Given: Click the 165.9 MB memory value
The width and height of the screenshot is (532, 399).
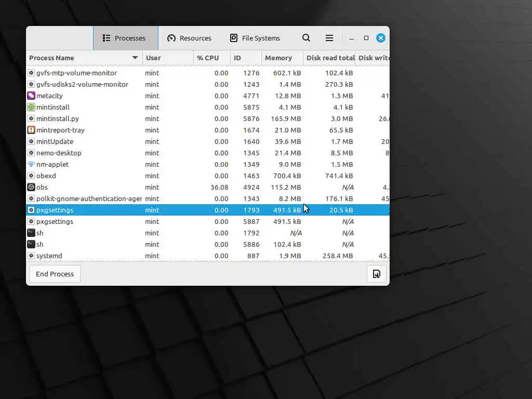Looking at the screenshot, I should (x=286, y=119).
